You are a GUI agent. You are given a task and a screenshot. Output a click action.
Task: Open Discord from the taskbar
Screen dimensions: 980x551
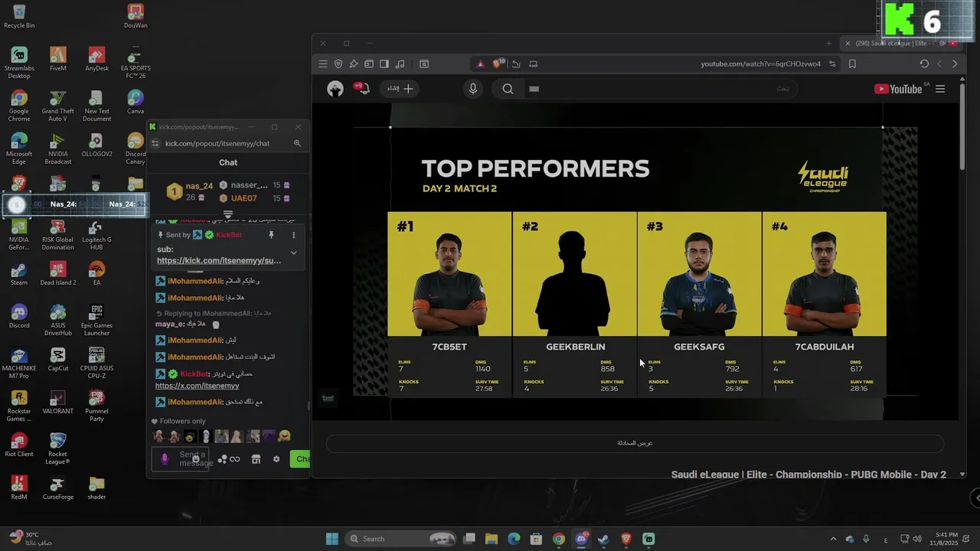581,539
